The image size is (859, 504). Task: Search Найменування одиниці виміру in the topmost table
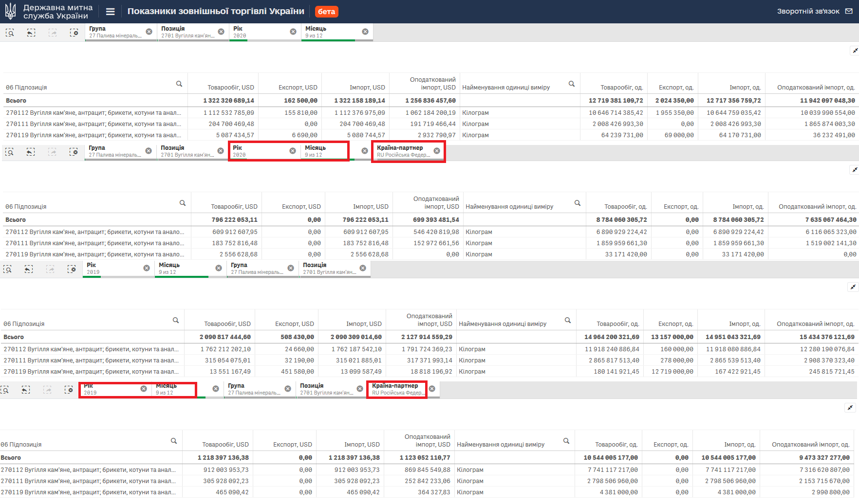coord(572,84)
